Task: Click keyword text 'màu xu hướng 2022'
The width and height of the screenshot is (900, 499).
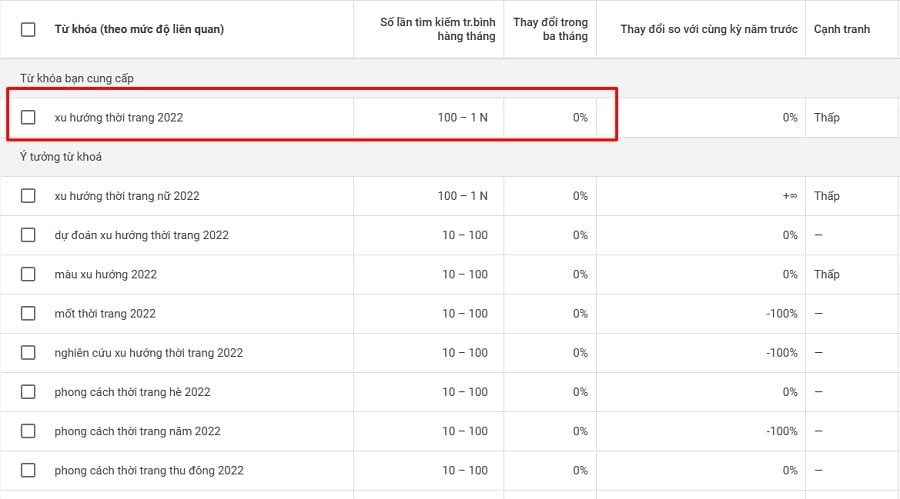Action: click(106, 274)
